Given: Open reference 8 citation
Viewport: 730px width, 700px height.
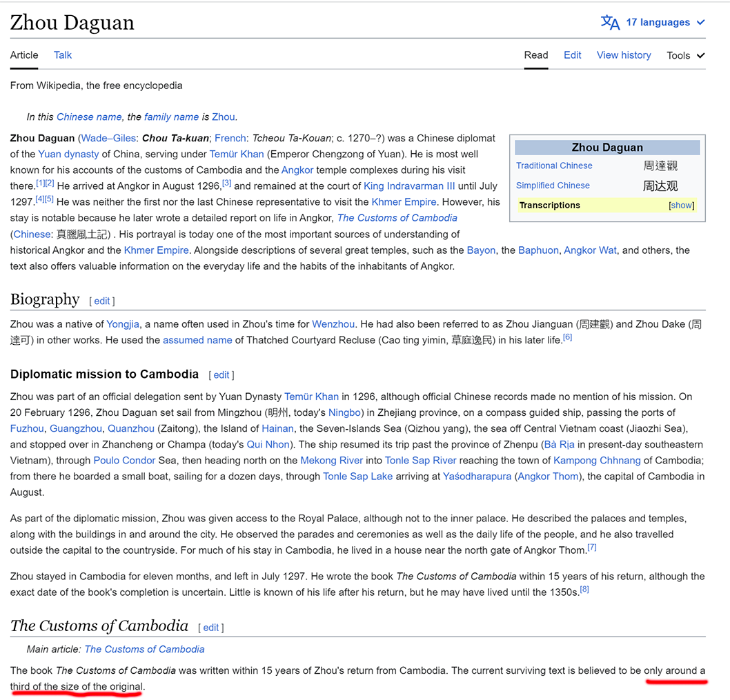Looking at the screenshot, I should (584, 589).
